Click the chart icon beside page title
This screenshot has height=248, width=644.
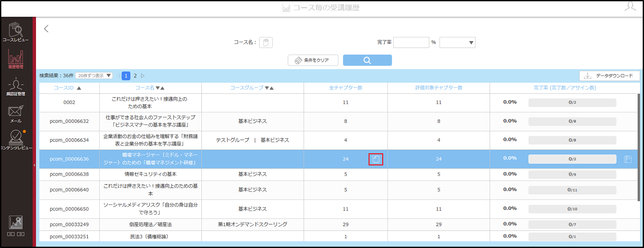click(x=287, y=8)
